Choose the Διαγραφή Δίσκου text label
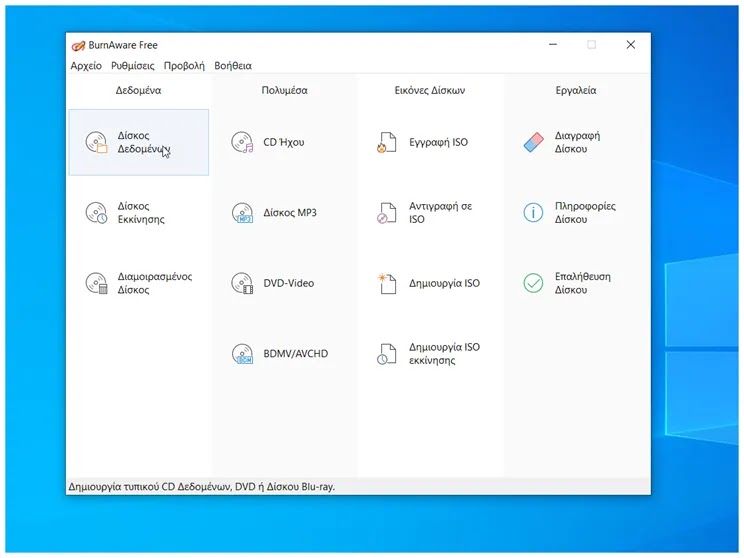 (x=577, y=142)
